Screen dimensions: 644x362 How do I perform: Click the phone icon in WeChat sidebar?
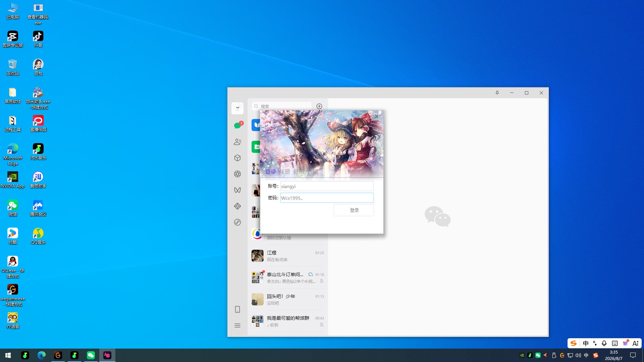237,309
